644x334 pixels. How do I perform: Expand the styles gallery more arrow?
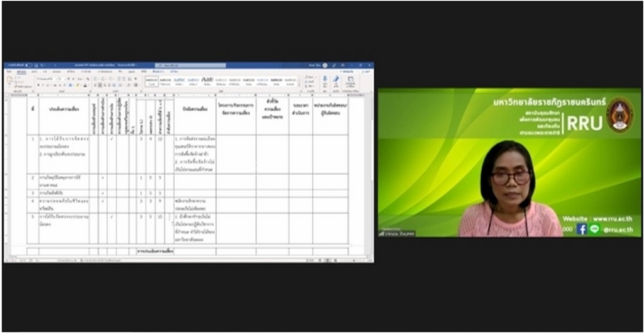(299, 85)
